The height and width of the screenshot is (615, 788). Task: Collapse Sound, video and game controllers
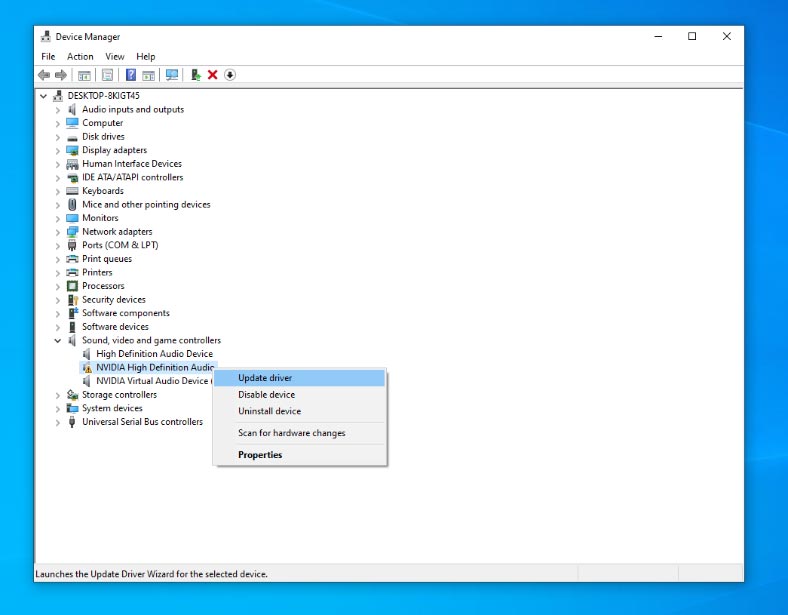coord(58,341)
